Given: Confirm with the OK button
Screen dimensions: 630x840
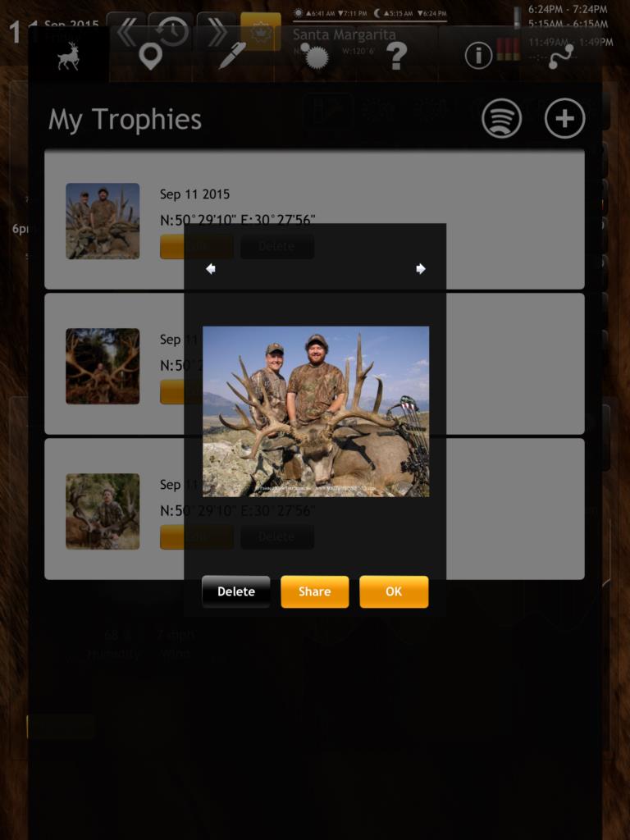Looking at the screenshot, I should pos(394,591).
